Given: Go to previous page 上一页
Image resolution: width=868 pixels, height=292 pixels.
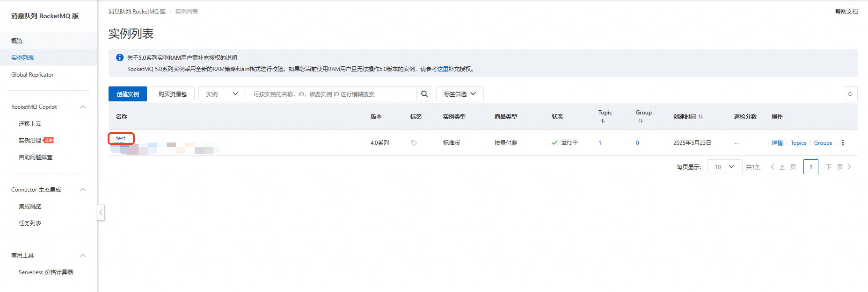Looking at the screenshot, I should [x=783, y=167].
